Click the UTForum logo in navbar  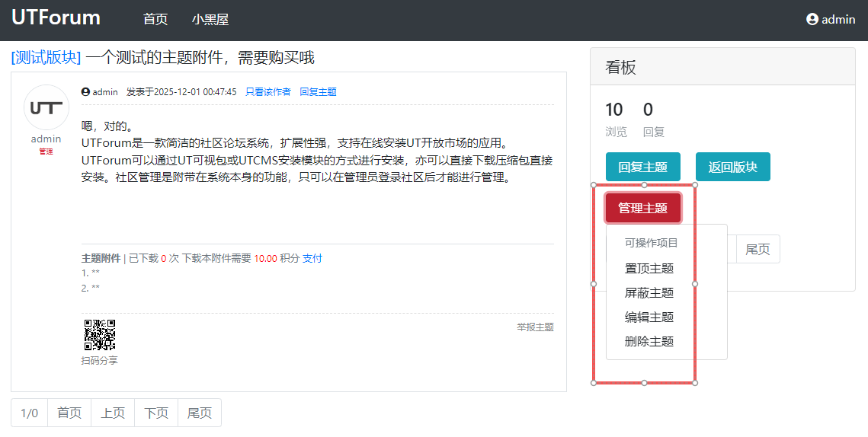[56, 18]
